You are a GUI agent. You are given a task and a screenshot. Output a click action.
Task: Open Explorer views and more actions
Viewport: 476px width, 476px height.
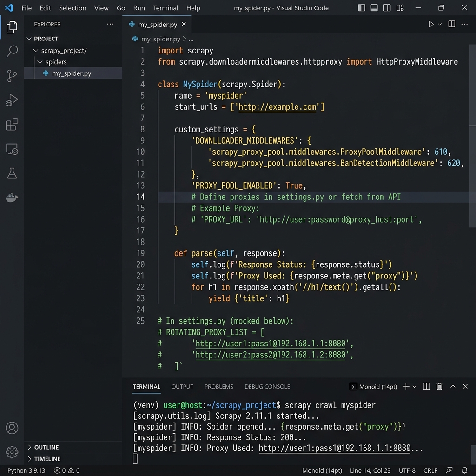(110, 24)
